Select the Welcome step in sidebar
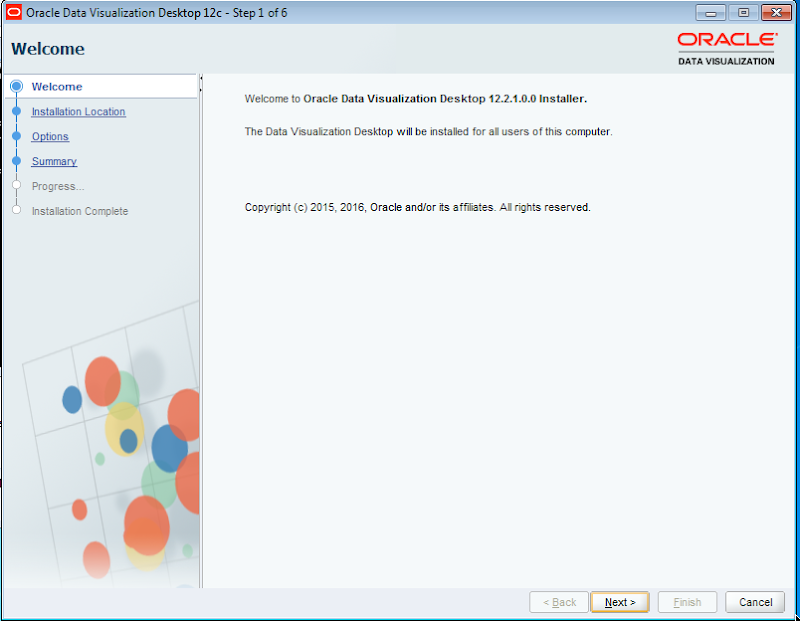The height and width of the screenshot is (621, 800). (x=57, y=87)
